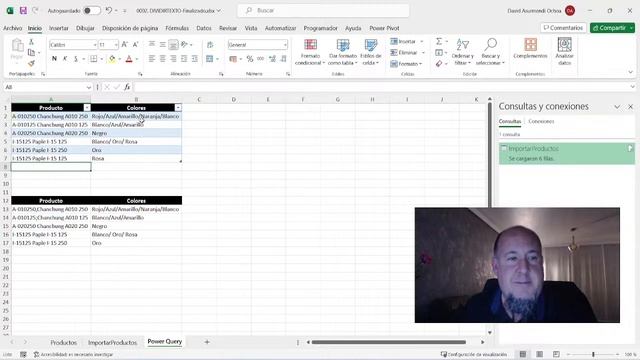Viewport: 640px width, 360px height.
Task: Open the Fórmulas ribbon tab
Action: 177,28
